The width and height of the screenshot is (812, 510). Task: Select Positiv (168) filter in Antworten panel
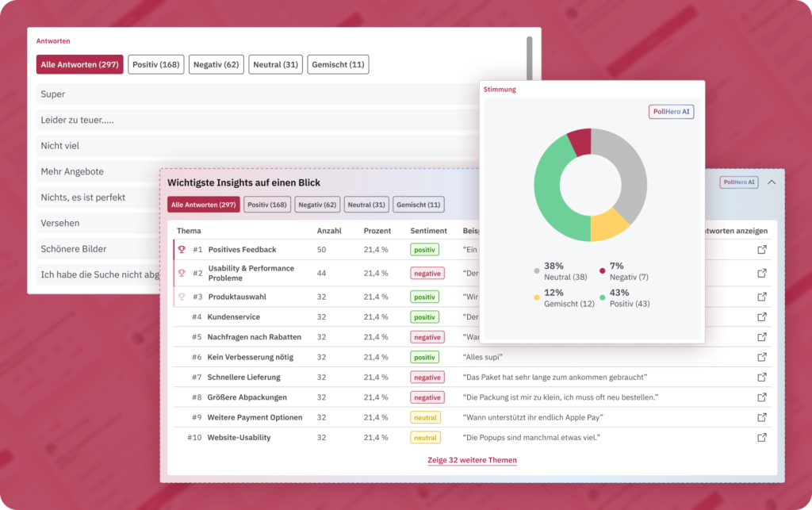[156, 65]
